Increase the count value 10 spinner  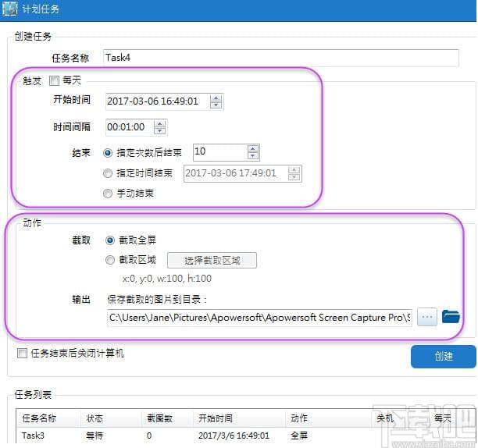[253, 149]
